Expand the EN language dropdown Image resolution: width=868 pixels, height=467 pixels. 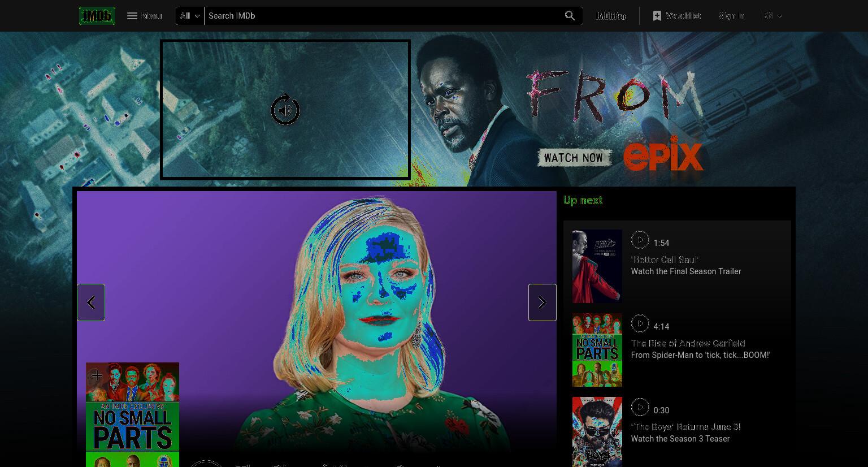pos(772,16)
